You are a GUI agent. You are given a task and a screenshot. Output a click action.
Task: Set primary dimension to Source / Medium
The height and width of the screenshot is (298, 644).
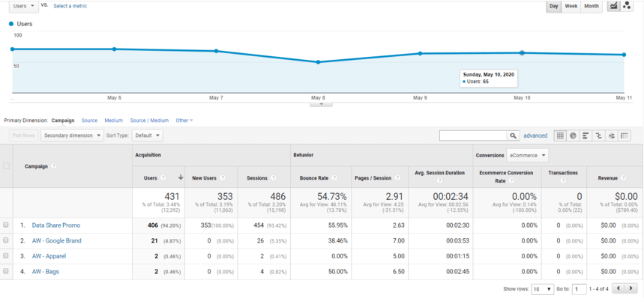point(149,121)
